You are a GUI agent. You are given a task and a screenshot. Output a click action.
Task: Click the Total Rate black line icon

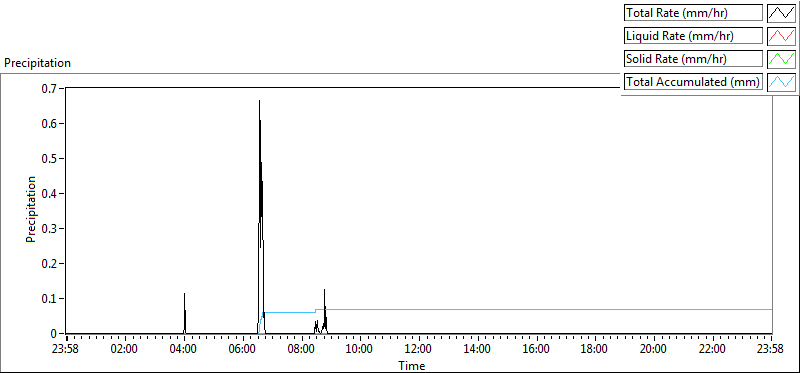click(x=781, y=13)
